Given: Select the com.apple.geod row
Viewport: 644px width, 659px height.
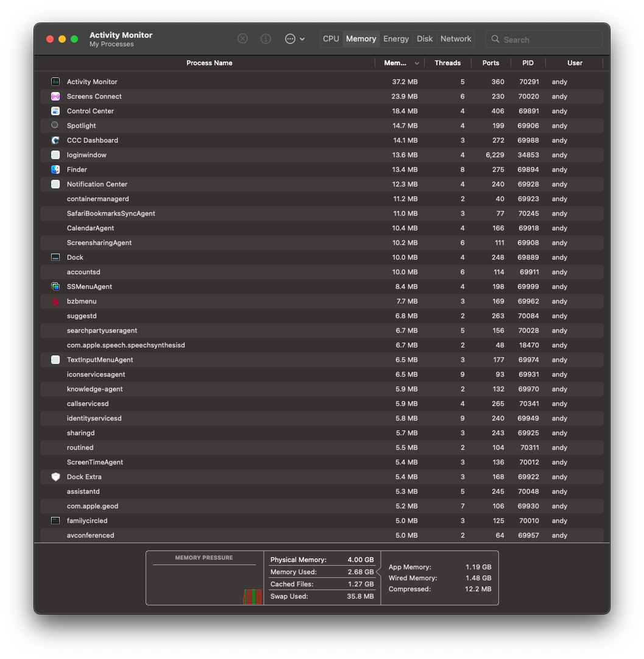Looking at the screenshot, I should point(322,506).
